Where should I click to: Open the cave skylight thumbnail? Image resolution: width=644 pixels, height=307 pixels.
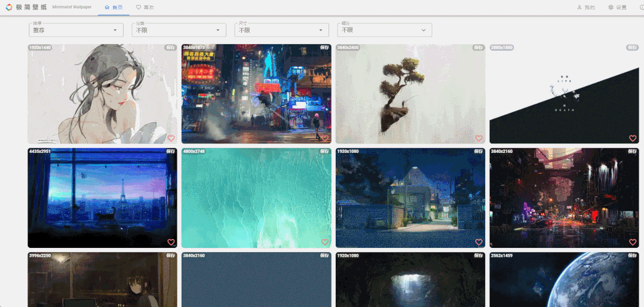(x=410, y=280)
